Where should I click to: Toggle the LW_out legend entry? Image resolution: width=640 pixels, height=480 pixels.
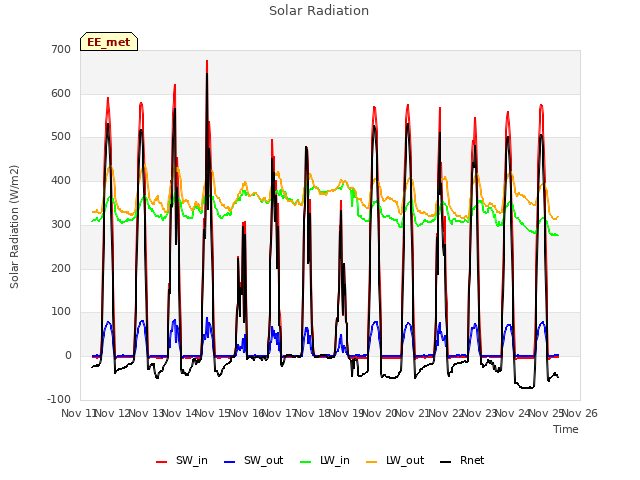395,460
